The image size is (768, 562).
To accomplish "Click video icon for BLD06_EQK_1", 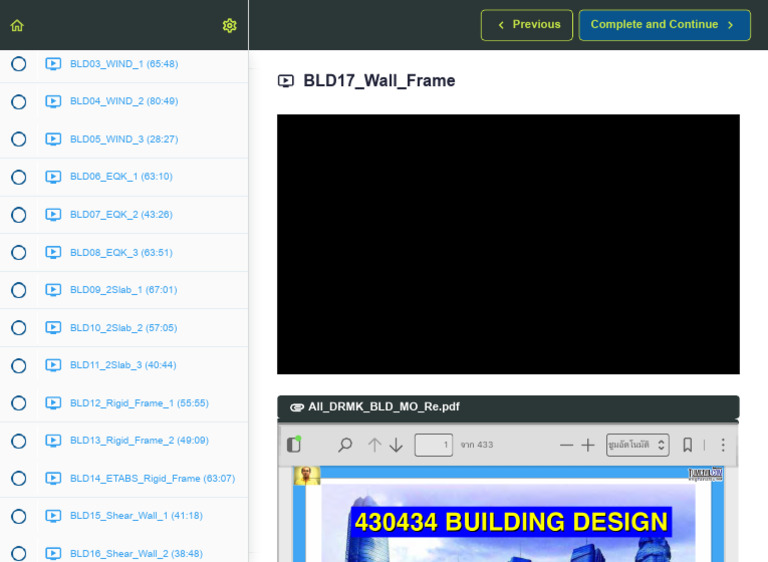I will click(x=53, y=176).
